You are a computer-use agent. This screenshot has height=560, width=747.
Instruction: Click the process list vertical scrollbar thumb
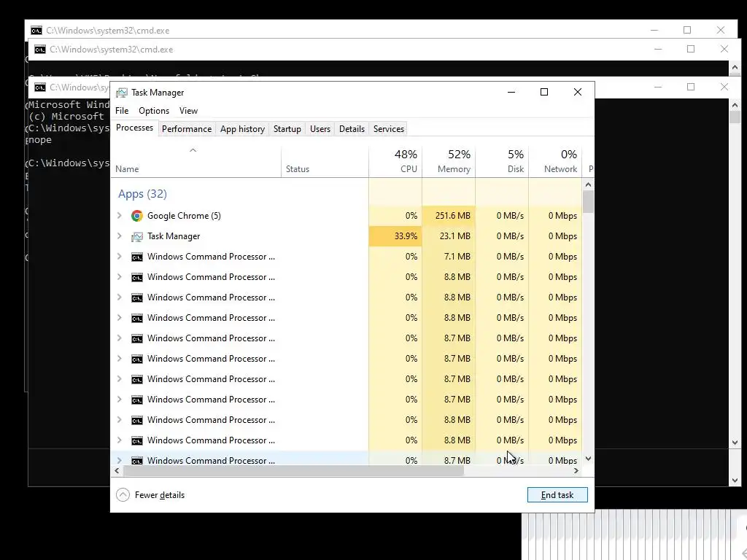point(589,202)
